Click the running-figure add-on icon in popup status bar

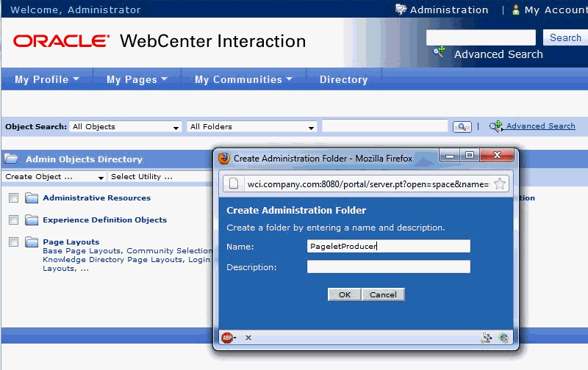click(487, 338)
